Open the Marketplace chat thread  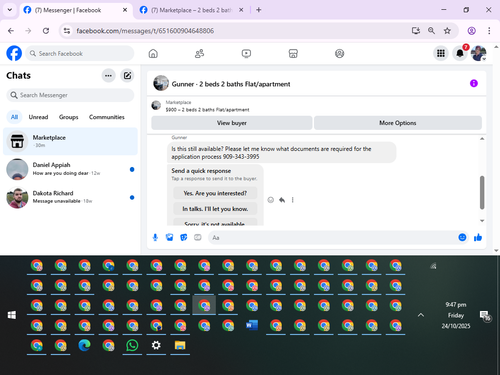click(70, 141)
